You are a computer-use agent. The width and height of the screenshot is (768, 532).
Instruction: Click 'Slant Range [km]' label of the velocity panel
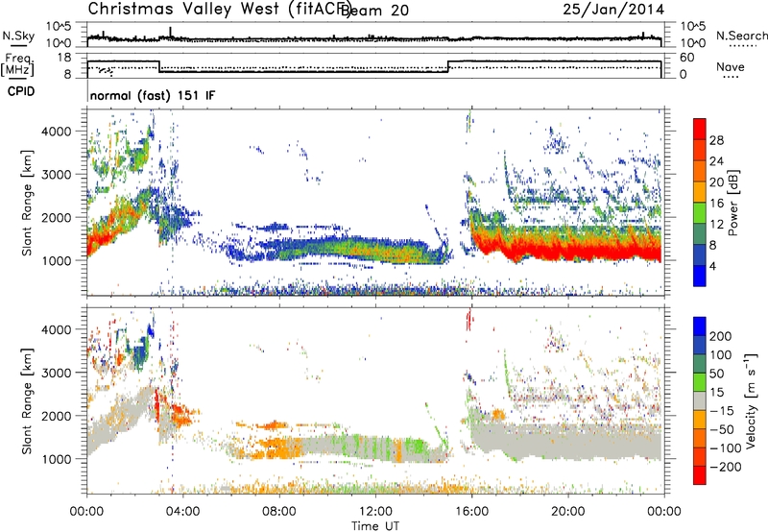tap(27, 400)
